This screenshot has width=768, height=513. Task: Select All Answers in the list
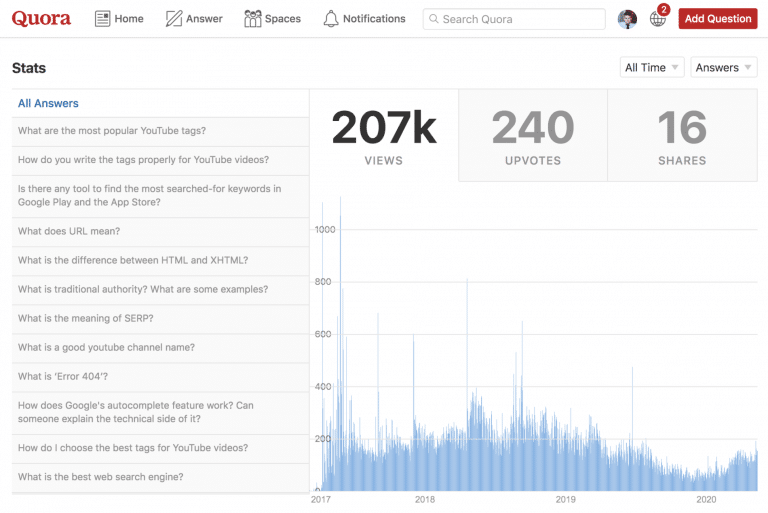click(x=160, y=103)
